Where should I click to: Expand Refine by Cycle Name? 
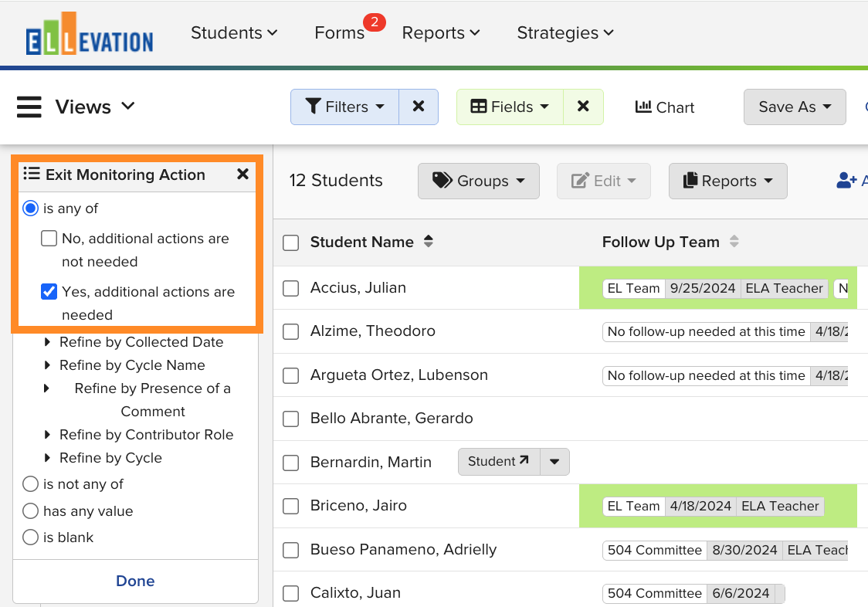(124, 365)
